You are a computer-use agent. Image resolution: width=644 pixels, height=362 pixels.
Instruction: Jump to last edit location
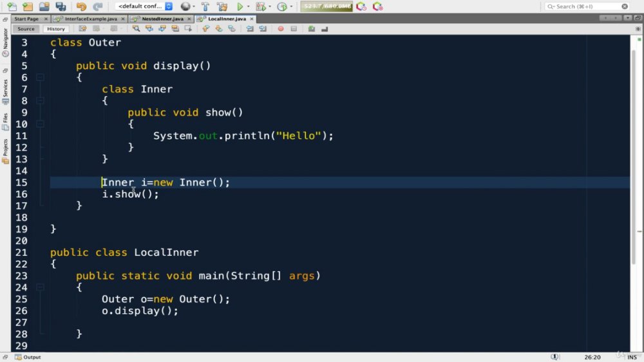coord(82,29)
